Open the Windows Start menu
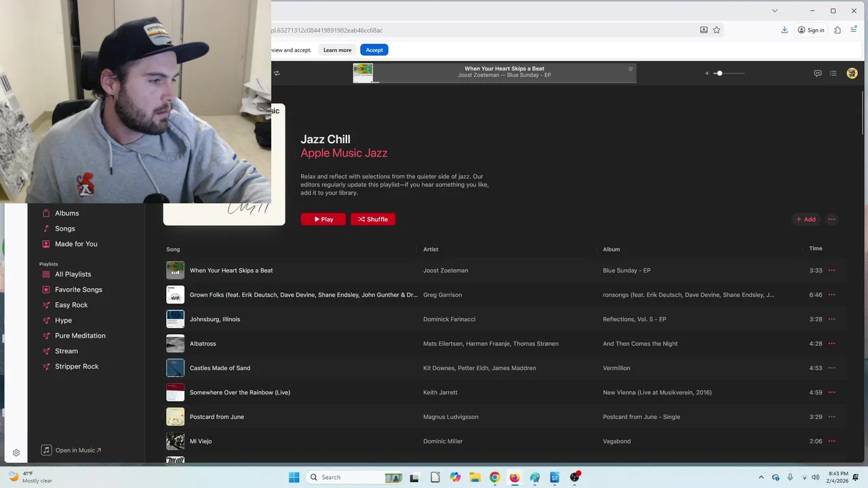 pyautogui.click(x=294, y=477)
